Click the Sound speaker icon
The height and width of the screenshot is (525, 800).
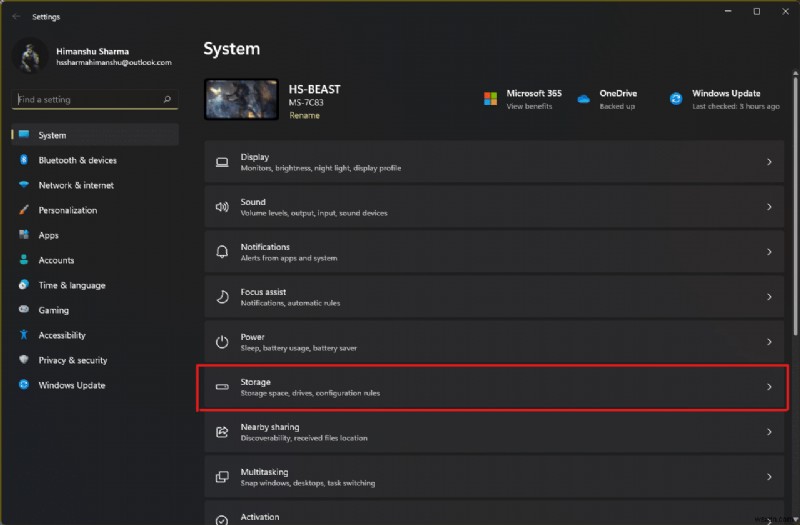tap(222, 207)
